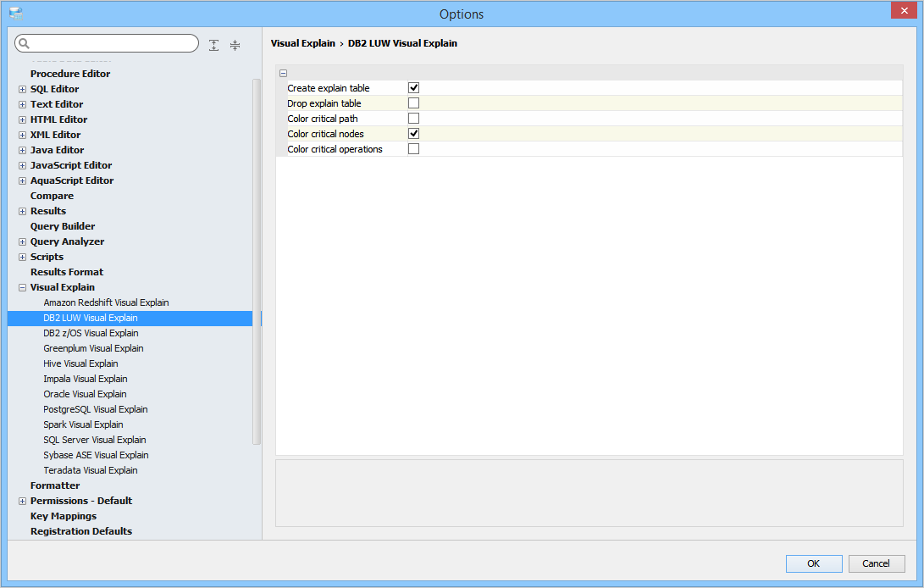Select Impala Visual Explain

(x=86, y=379)
